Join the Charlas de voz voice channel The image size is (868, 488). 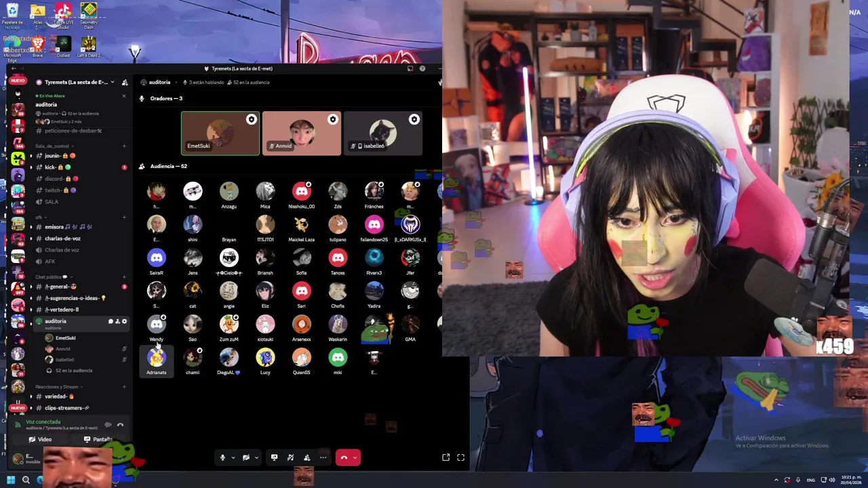tap(80, 250)
